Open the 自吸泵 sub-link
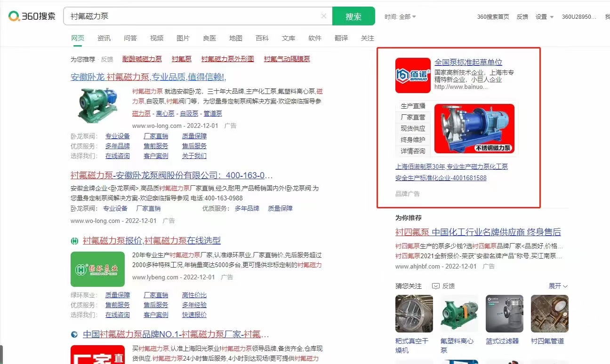 pyautogui.click(x=189, y=113)
